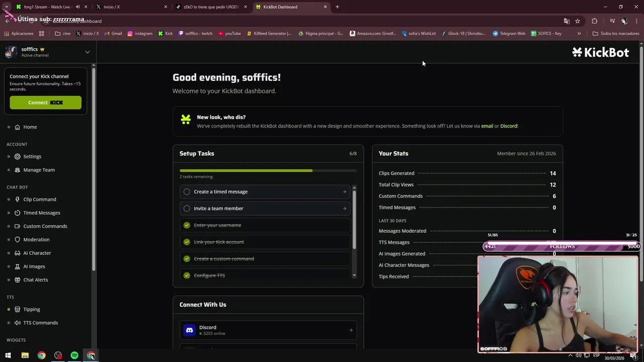The height and width of the screenshot is (362, 644).
Task: Open Timed Messages page
Action: (x=41, y=213)
